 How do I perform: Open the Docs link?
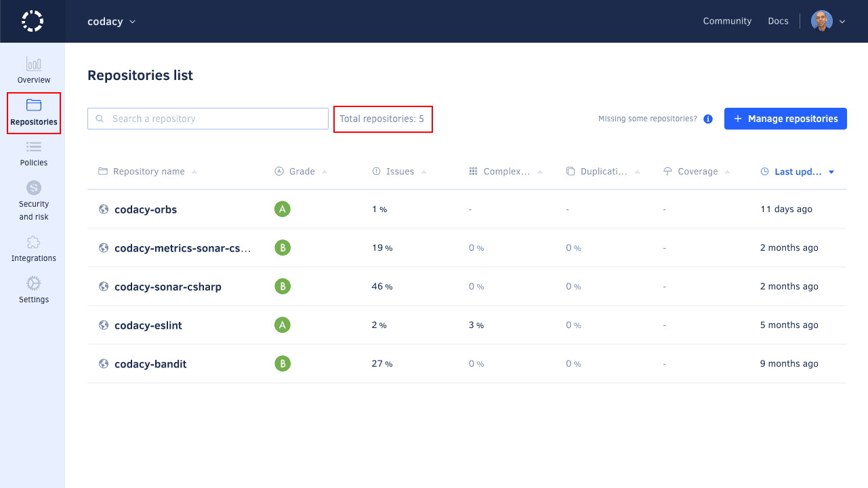pyautogui.click(x=778, y=21)
